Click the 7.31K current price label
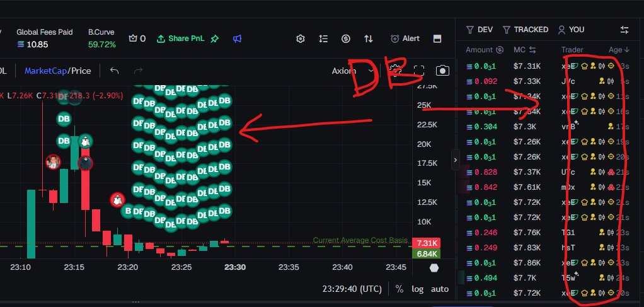644x307 pixels. coord(427,243)
